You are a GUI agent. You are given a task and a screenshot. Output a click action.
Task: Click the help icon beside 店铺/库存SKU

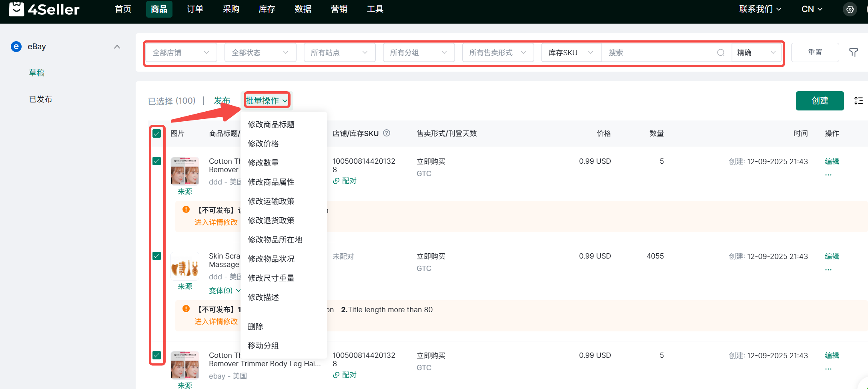tap(387, 133)
